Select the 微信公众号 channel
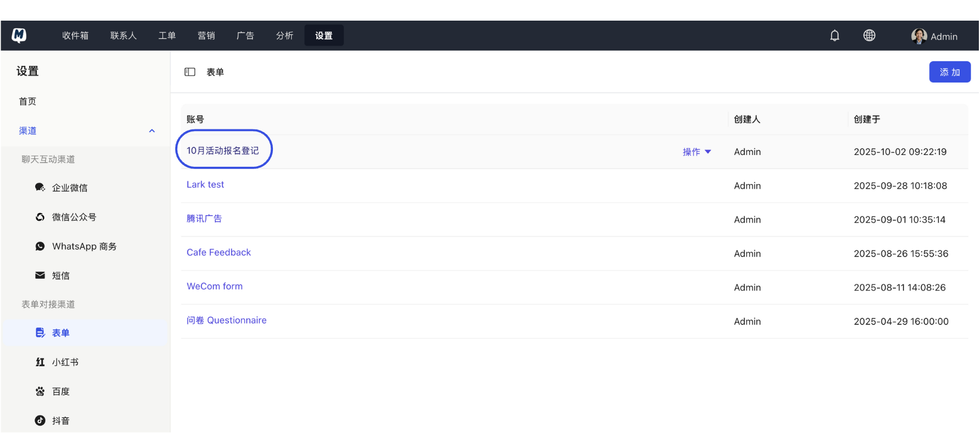 pos(74,217)
